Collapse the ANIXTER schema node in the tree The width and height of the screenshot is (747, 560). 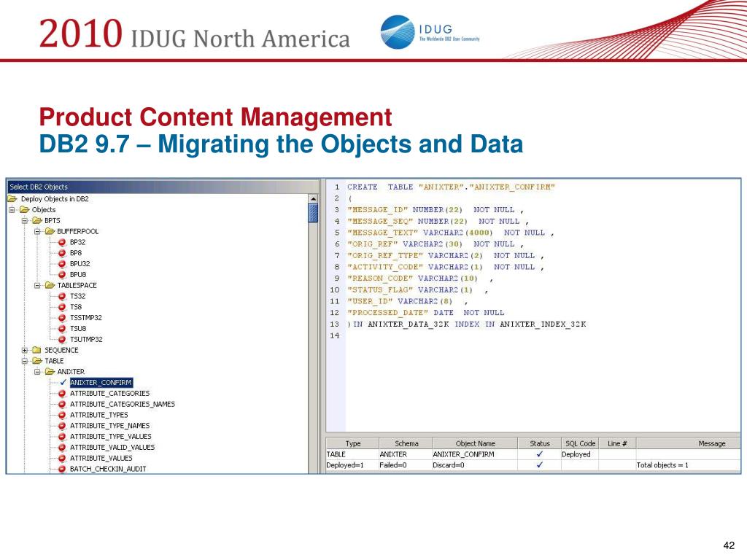coord(37,372)
